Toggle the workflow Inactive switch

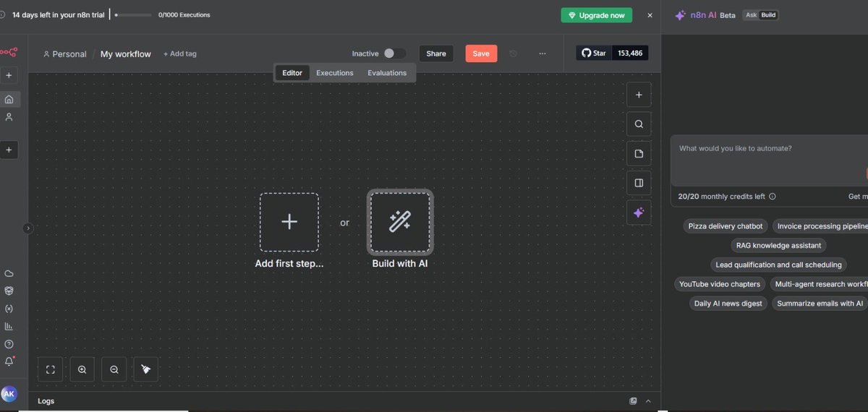pos(394,53)
